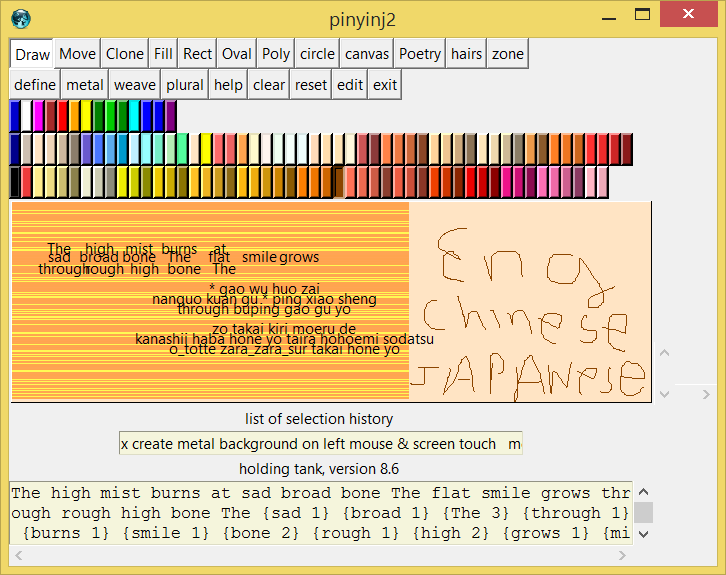Select the dark maroon swatch ending the middle row

click(x=627, y=149)
